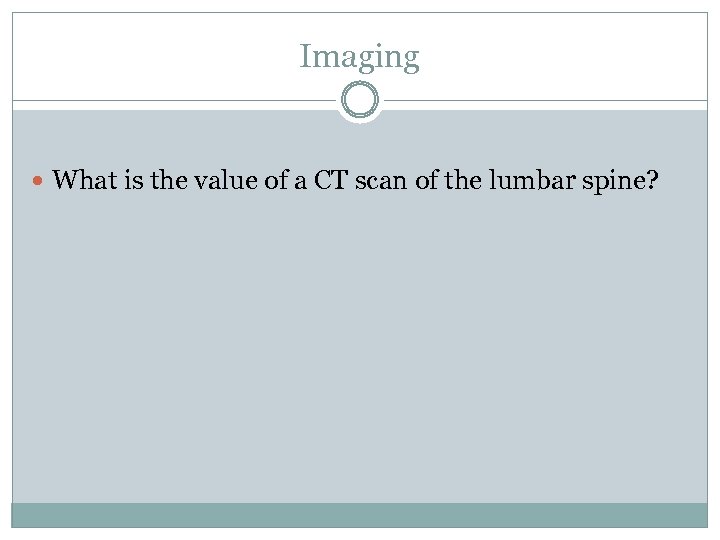
Task: Click the teal footer bar of the slide
Action: click(x=359, y=515)
